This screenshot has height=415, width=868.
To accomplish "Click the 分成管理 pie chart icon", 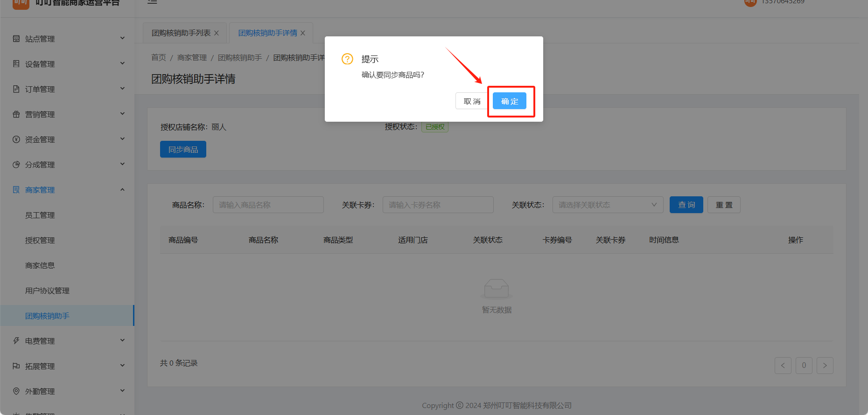I will 16,165.
